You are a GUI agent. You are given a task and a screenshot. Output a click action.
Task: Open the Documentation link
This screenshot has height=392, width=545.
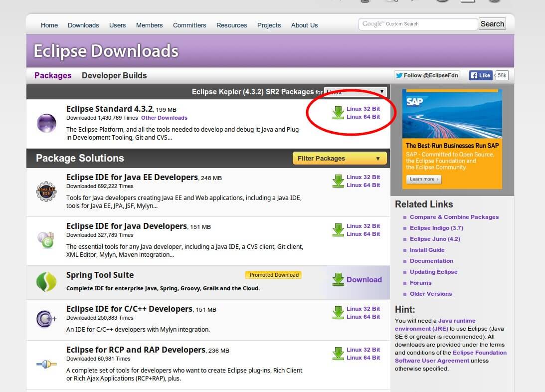(x=431, y=261)
